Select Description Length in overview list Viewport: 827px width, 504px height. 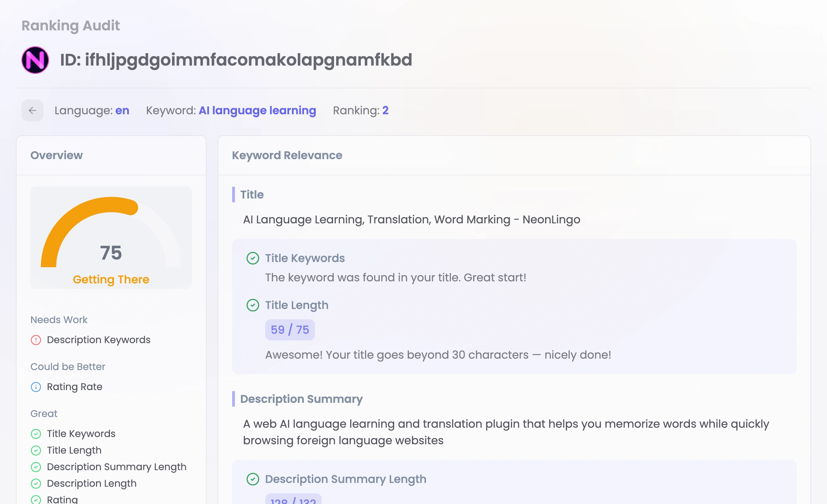(92, 484)
